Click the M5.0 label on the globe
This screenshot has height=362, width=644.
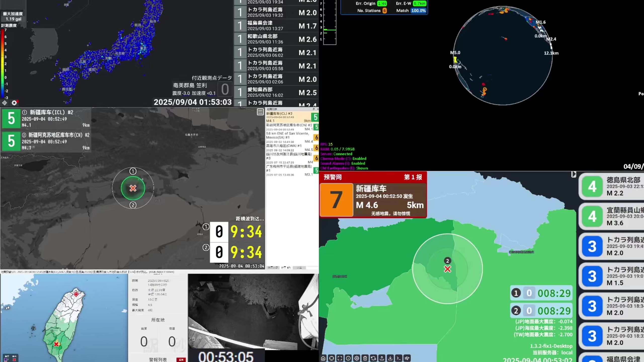(455, 53)
